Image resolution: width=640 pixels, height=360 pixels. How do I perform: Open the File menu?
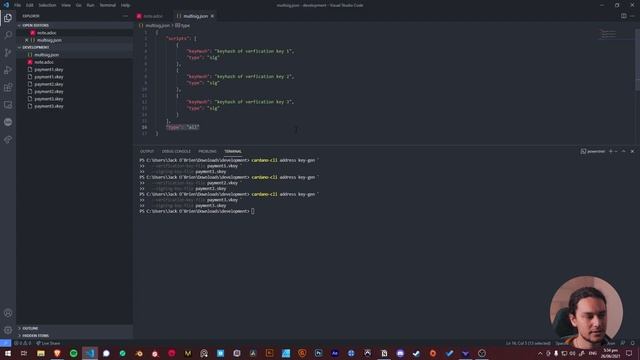click(x=18, y=5)
